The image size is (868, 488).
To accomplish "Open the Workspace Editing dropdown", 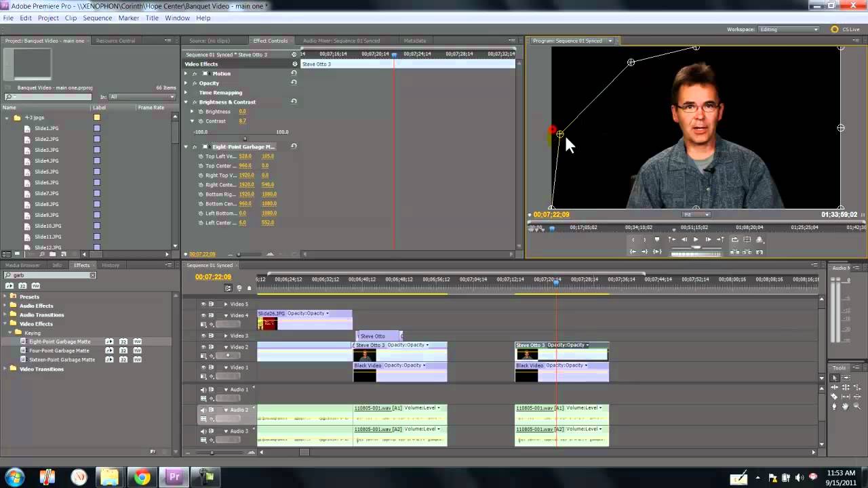I will (x=789, y=29).
